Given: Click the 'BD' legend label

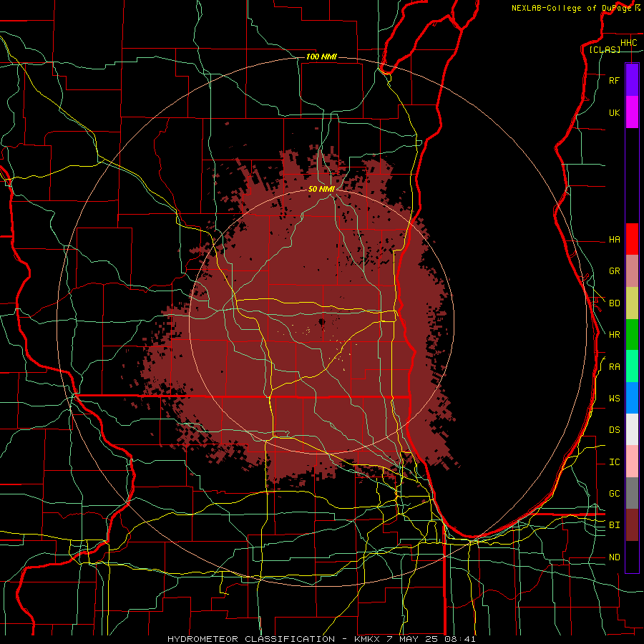Looking at the screenshot, I should (x=615, y=303).
